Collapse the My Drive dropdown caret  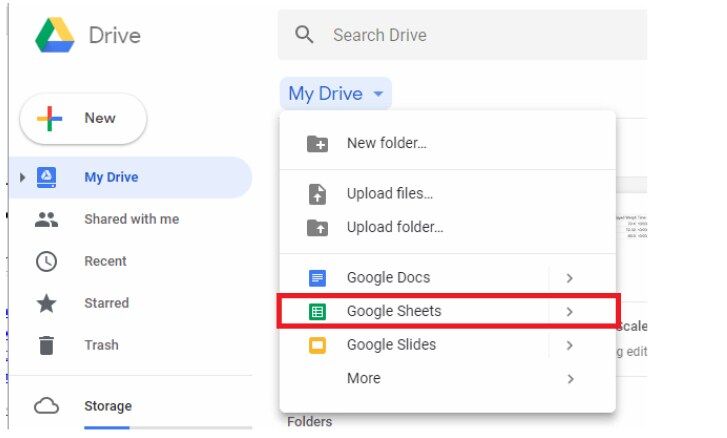coord(378,94)
